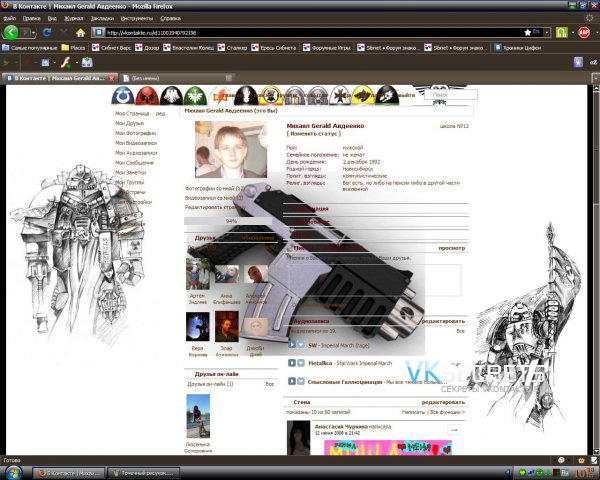Click the yellow wolf shield icon
The width and height of the screenshot is (600, 480).
[363, 95]
